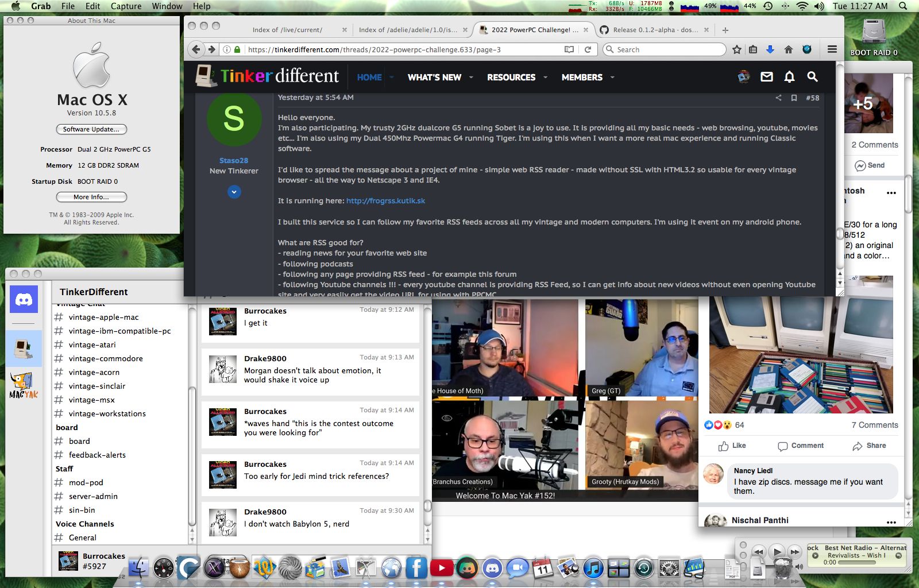Expand the MEMBERS dropdown arrow
The image size is (919, 588).
tap(612, 77)
